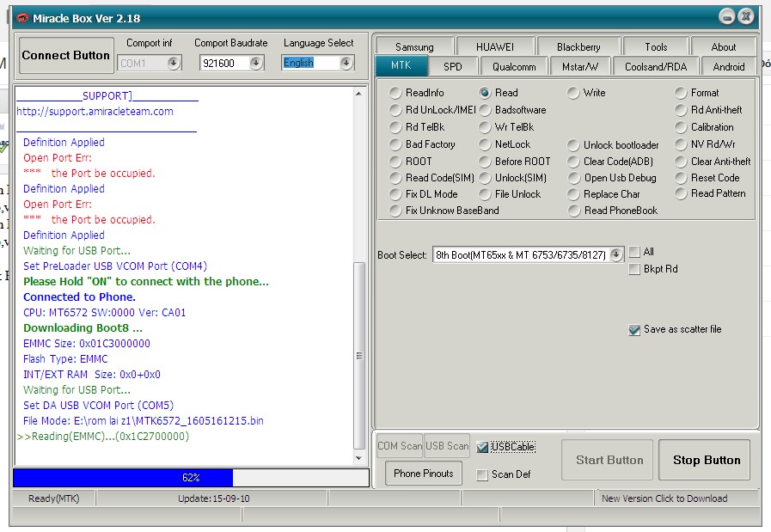Open the Language Select dropdown arrow
Screen dimensions: 771x532
tap(346, 63)
